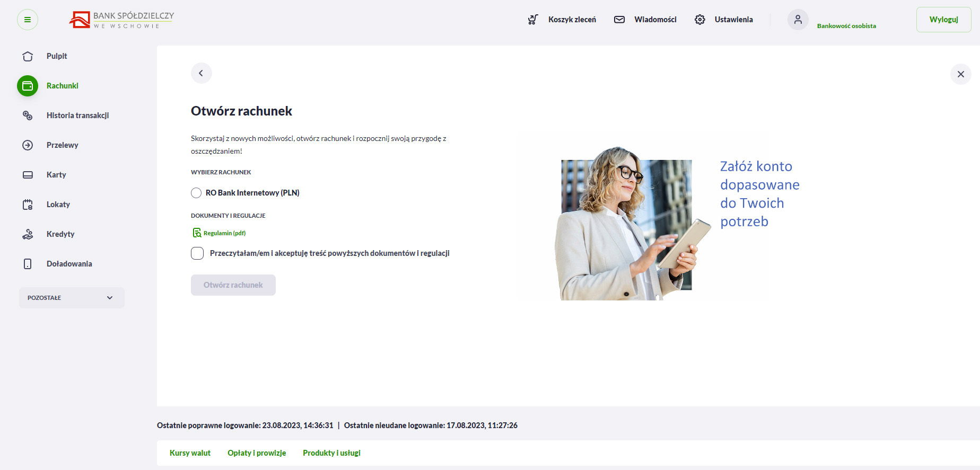Open the Kursy walut link
The height and width of the screenshot is (470, 980).
point(190,453)
